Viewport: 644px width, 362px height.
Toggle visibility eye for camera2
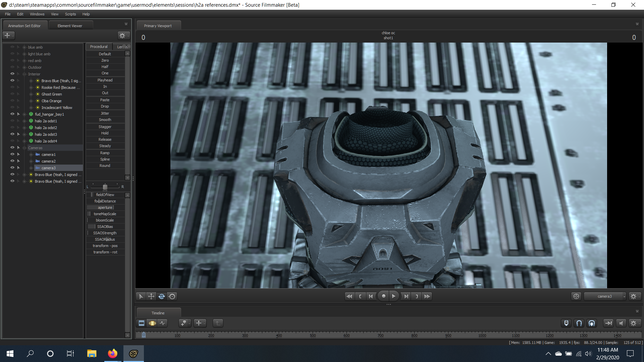[x=12, y=161]
